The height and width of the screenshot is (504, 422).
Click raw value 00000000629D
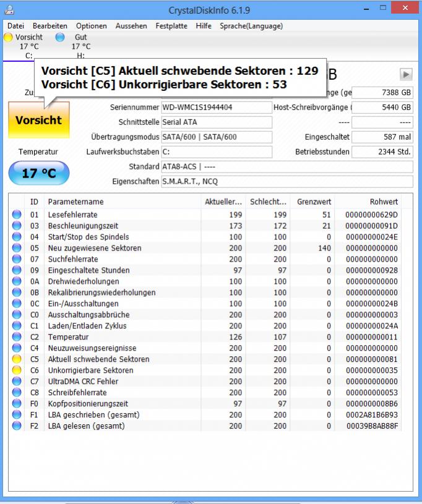[371, 215]
